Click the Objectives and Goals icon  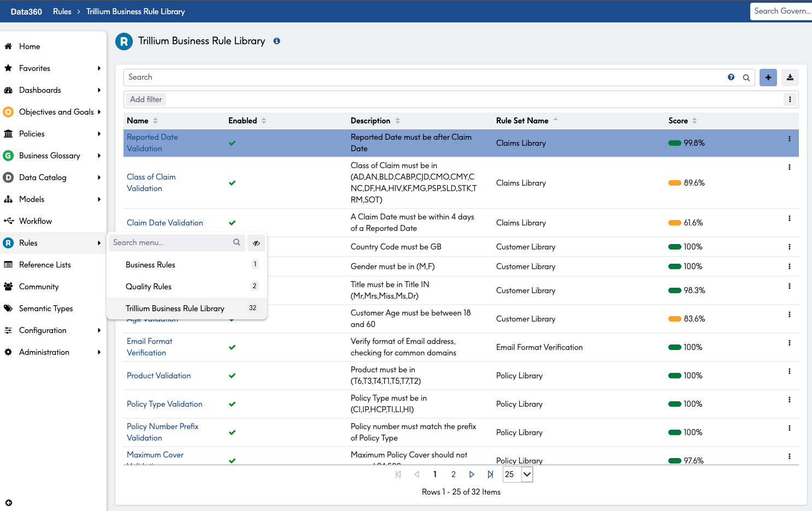8,112
